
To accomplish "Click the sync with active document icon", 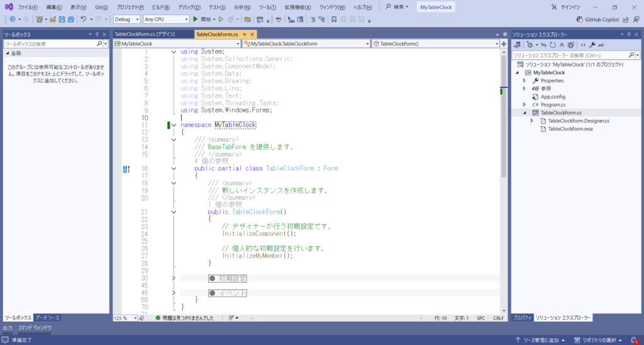I will pyautogui.click(x=543, y=45).
